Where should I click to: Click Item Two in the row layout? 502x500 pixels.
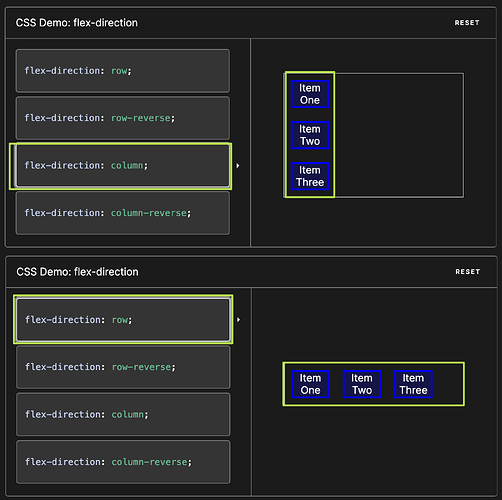click(x=362, y=384)
